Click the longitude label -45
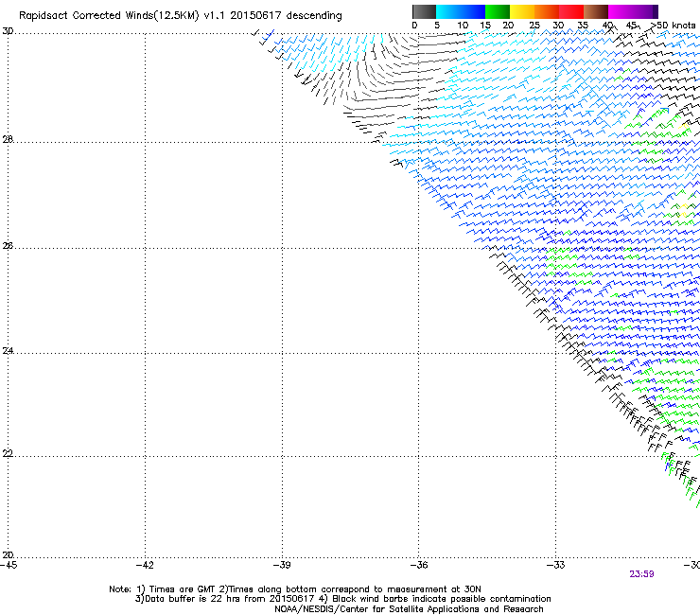The width and height of the screenshot is (700, 615). point(9,565)
